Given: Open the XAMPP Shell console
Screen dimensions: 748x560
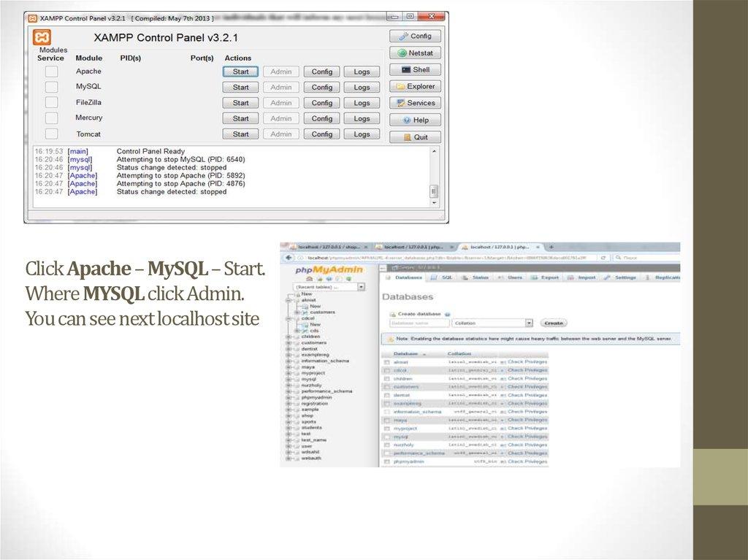Looking at the screenshot, I should [x=415, y=69].
